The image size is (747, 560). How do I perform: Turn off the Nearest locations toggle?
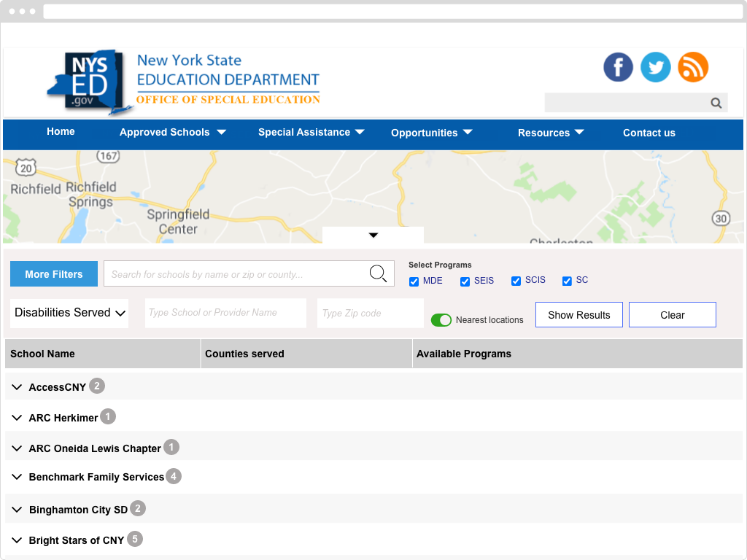(441, 320)
